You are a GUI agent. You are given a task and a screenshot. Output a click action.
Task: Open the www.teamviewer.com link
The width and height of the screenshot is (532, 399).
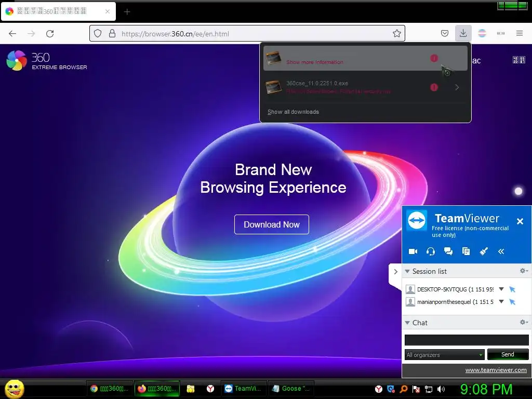coord(496,370)
